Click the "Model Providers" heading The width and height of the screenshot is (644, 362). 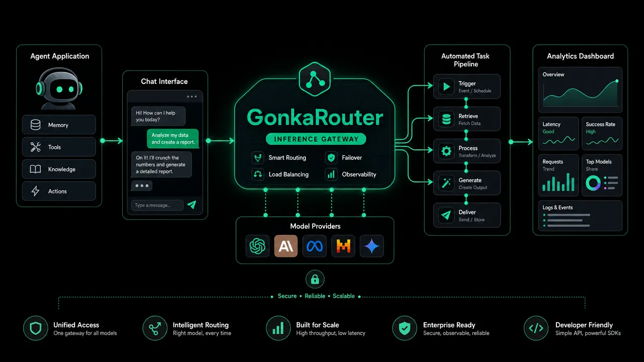click(x=315, y=226)
